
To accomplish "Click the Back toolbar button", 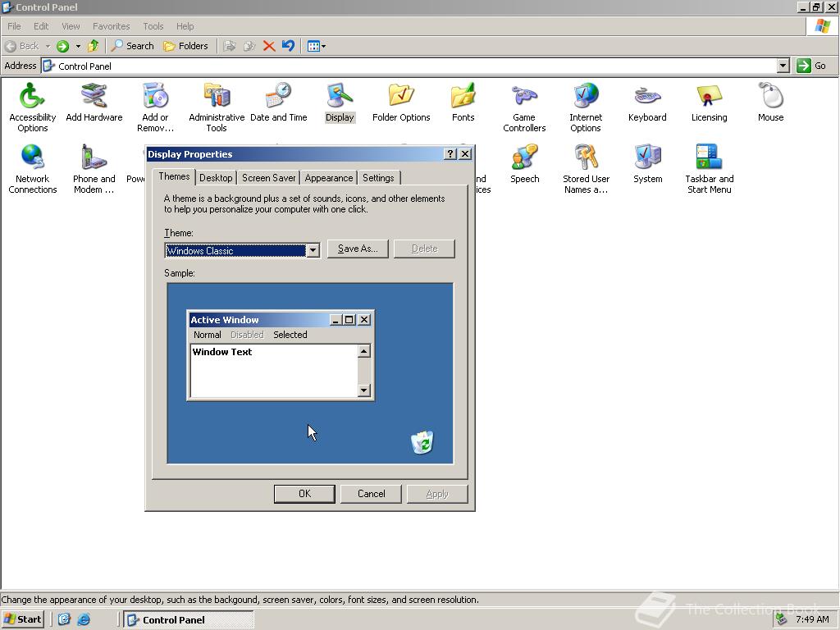I will [22, 46].
